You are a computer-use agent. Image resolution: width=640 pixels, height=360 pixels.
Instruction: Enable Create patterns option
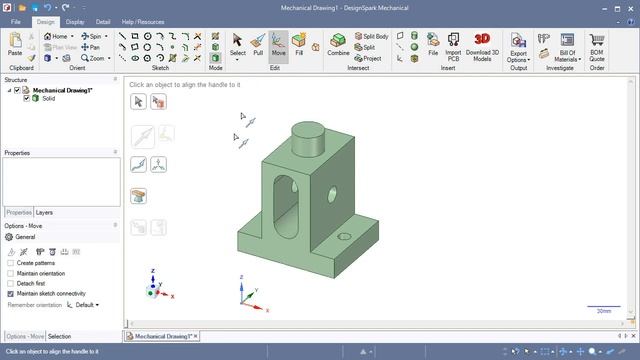click(x=11, y=263)
